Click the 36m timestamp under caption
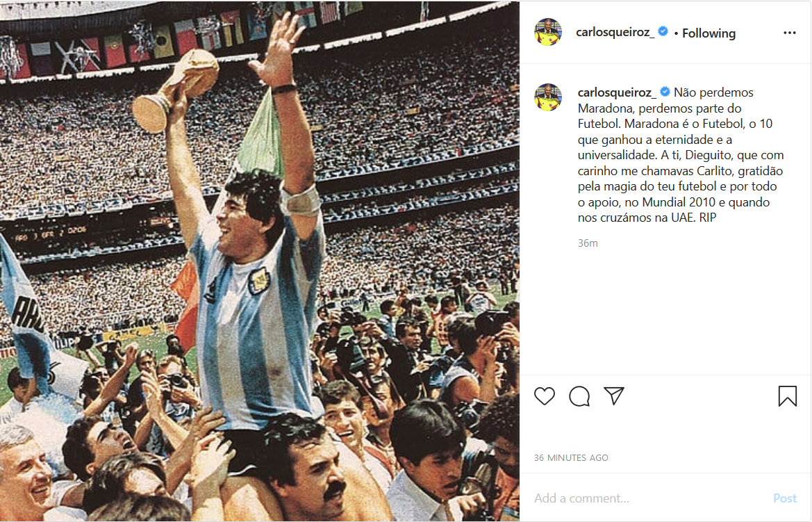Image resolution: width=812 pixels, height=522 pixels. pyautogui.click(x=588, y=243)
